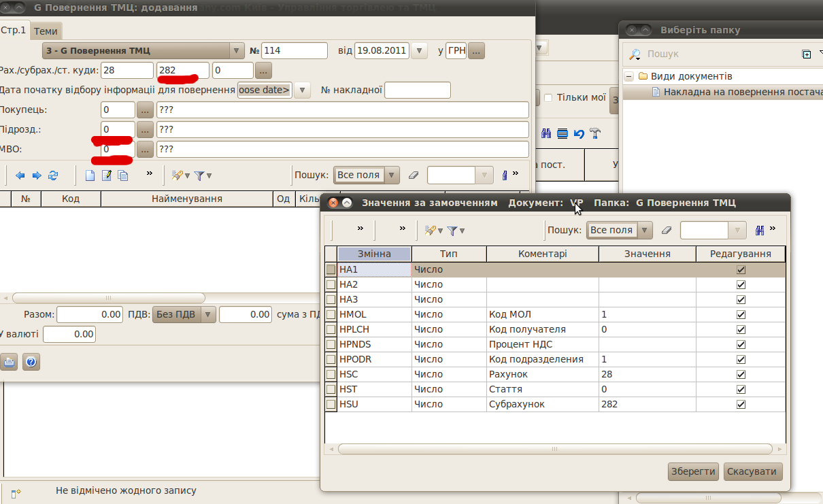The height and width of the screenshot is (504, 823).
Task: Switch to the Теми tab
Action: point(46,31)
